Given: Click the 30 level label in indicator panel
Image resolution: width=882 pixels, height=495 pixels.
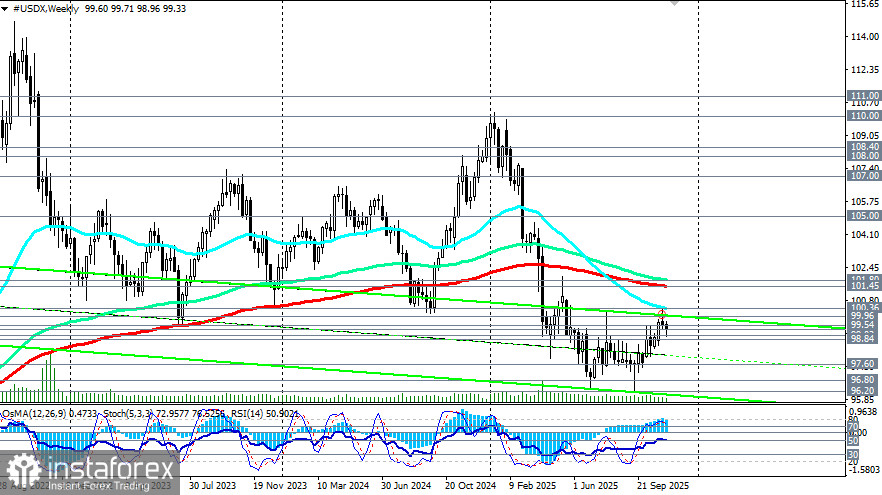Looking at the screenshot, I should click(853, 454).
